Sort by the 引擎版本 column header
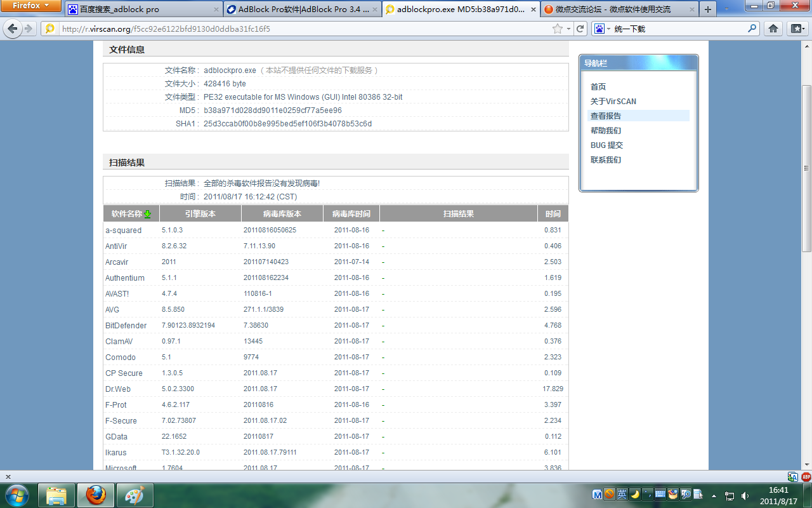The height and width of the screenshot is (508, 812). pos(200,214)
